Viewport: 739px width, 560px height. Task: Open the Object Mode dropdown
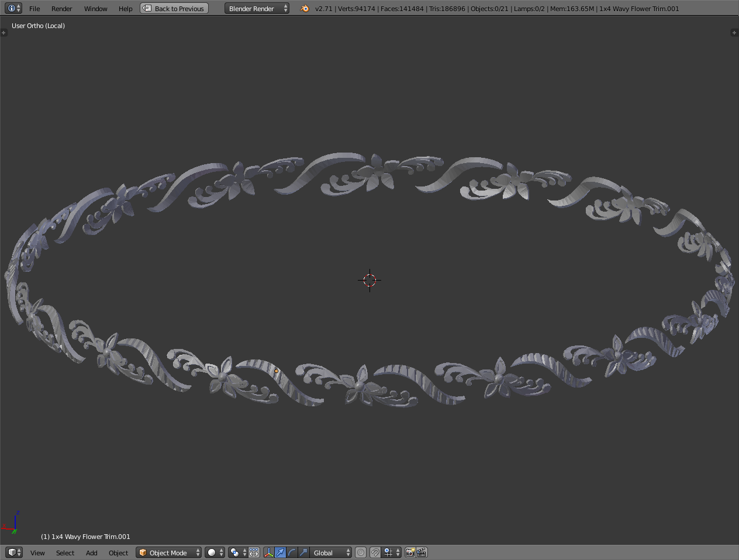point(168,552)
